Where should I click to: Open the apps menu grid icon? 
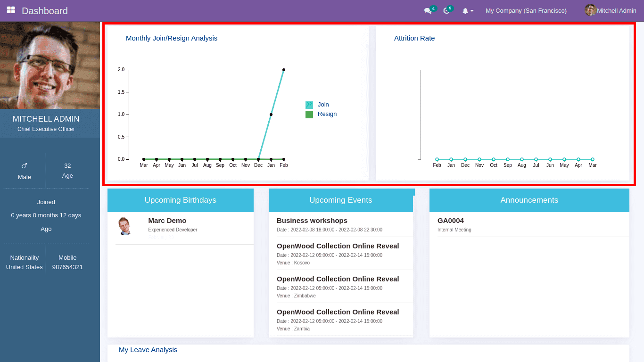coord(10,10)
